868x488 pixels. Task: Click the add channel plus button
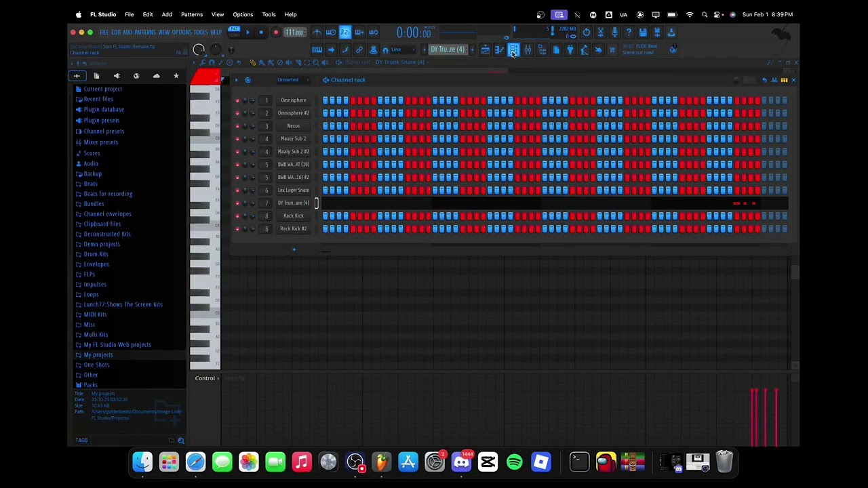(x=294, y=250)
